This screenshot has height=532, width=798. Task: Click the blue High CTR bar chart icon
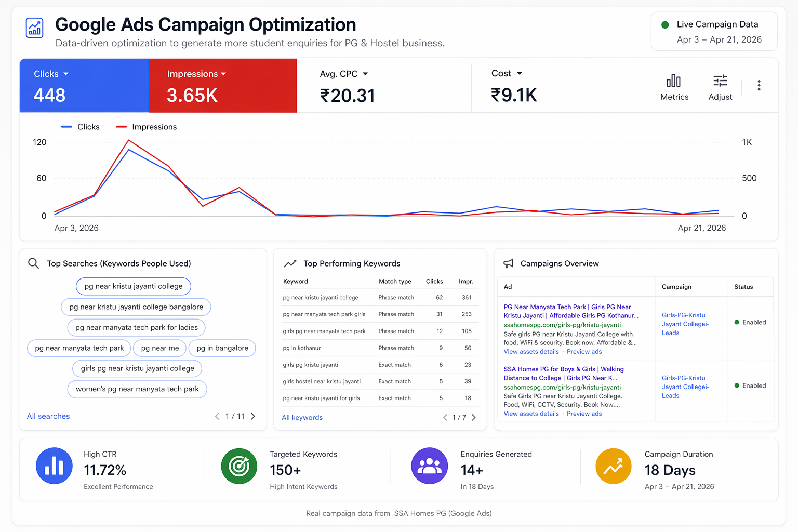point(54,466)
